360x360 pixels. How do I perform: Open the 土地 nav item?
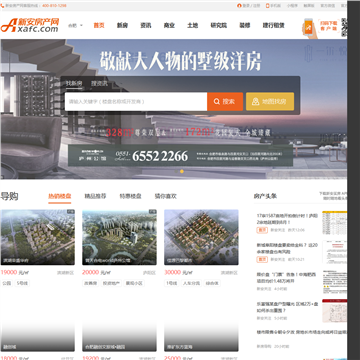click(x=192, y=25)
